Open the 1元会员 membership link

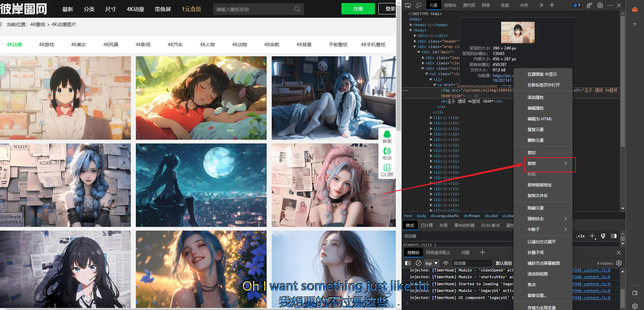191,9
